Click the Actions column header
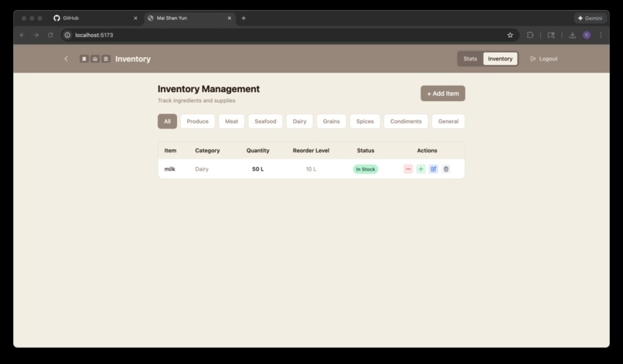The image size is (623, 364). [427, 150]
